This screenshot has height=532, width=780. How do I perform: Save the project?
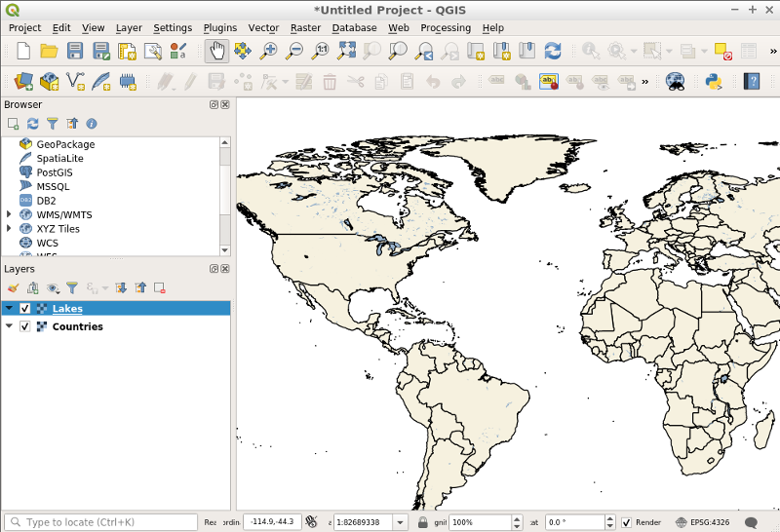coord(75,51)
